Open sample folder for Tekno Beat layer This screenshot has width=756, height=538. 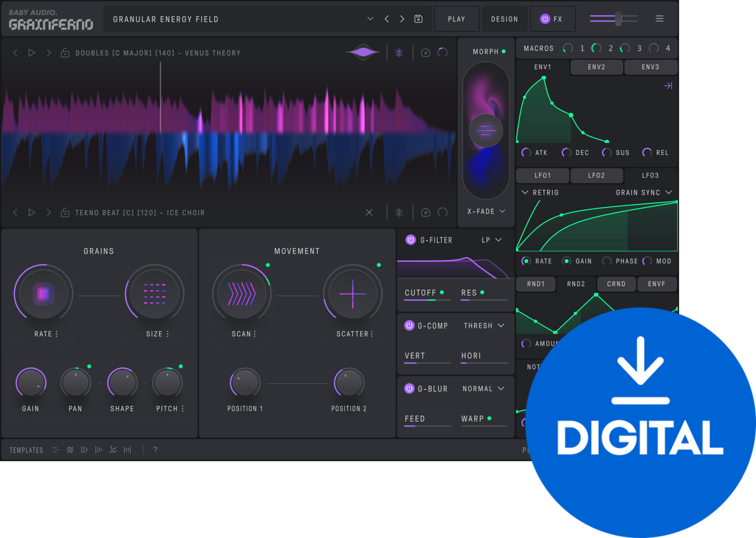coord(65,212)
